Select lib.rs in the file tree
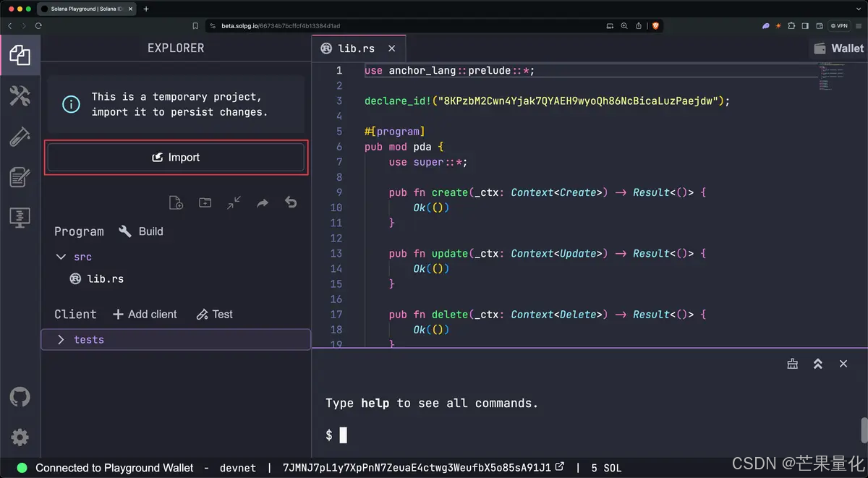 tap(97, 278)
